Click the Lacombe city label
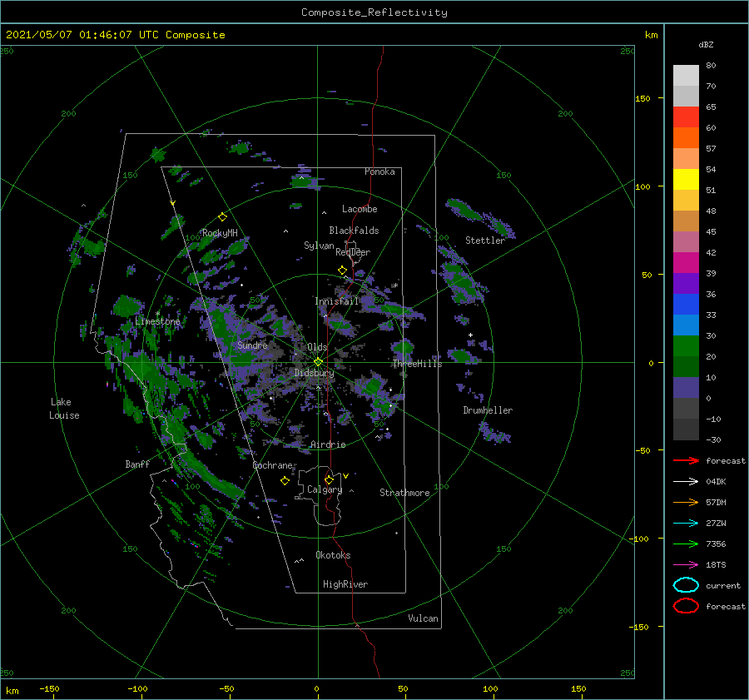This screenshot has height=700, width=749. click(360, 209)
